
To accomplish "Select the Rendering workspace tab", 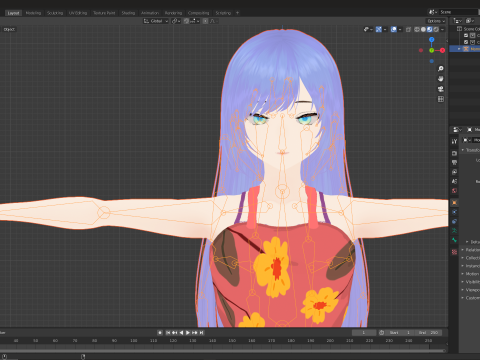I will coord(173,13).
